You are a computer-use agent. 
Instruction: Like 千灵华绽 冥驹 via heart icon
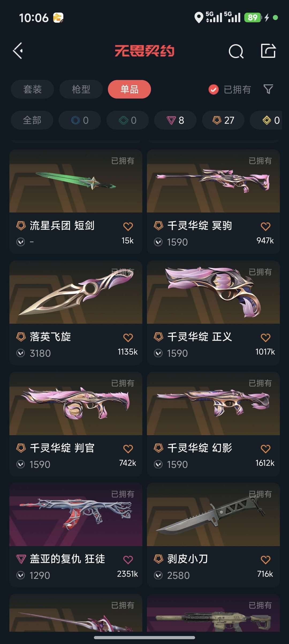tap(265, 226)
